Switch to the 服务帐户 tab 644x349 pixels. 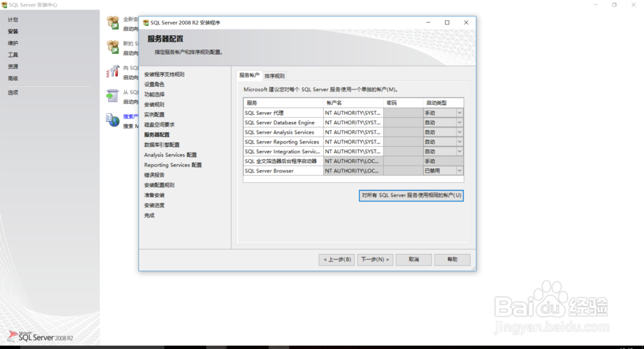(249, 75)
